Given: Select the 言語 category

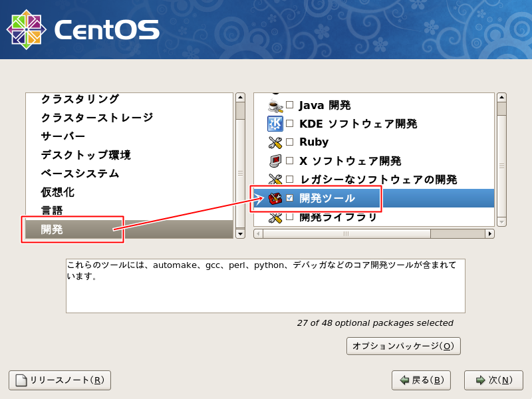Looking at the screenshot, I should [129, 211].
